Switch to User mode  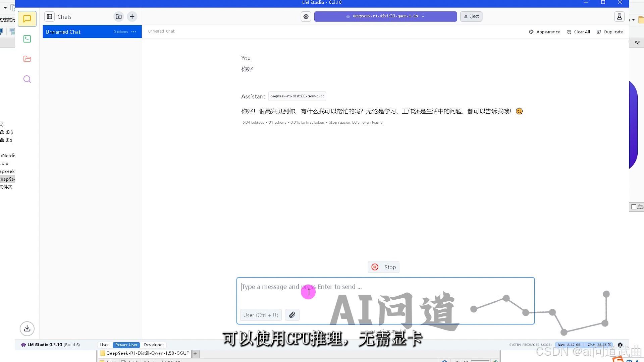coord(104,345)
